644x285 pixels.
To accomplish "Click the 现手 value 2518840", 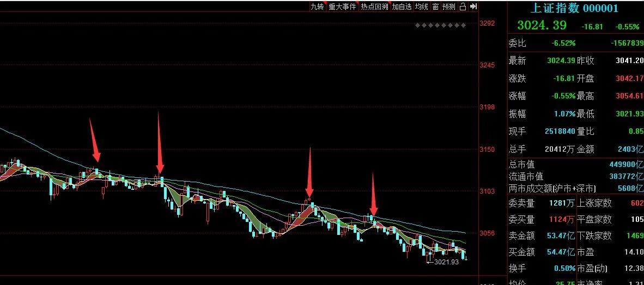I will coord(560,131).
